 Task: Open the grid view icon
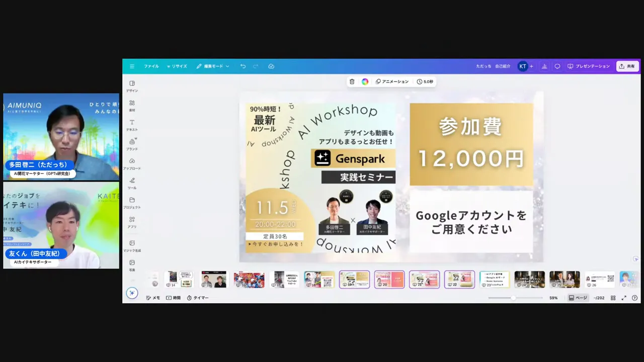click(x=613, y=298)
